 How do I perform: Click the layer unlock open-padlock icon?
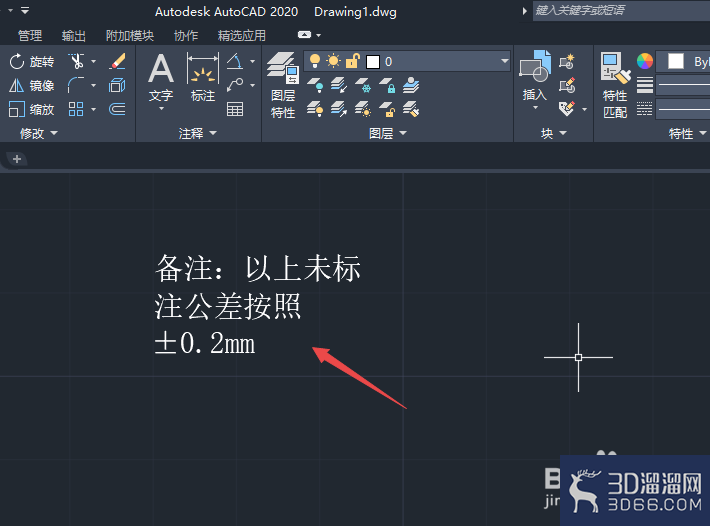pos(387,109)
